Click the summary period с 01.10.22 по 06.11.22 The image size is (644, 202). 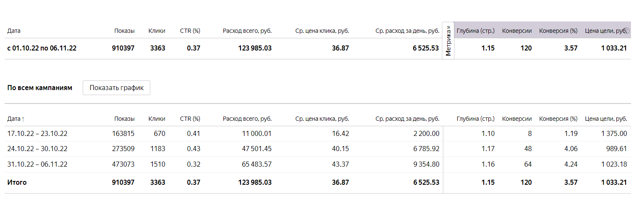(x=42, y=48)
